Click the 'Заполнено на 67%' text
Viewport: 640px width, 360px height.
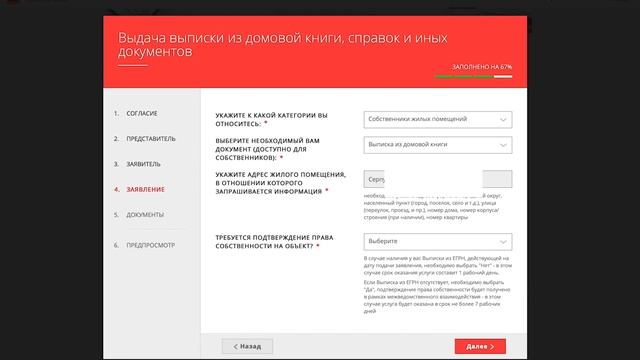coord(482,67)
